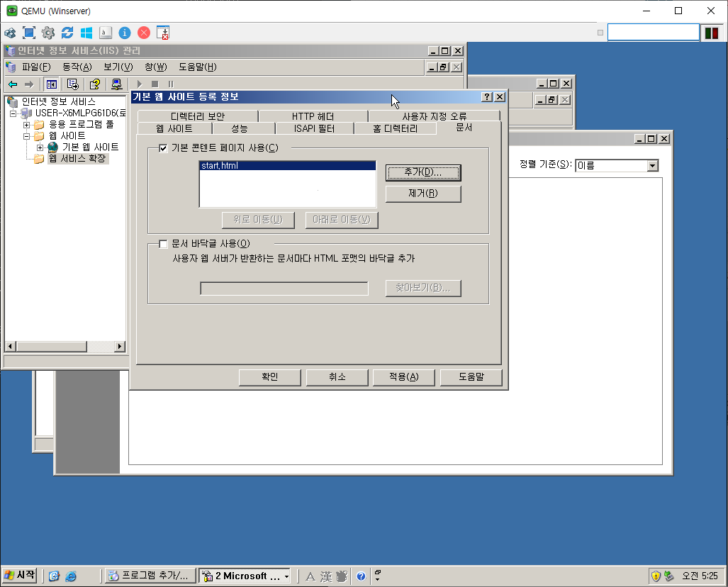Click the 제거(R) button
Image resolution: width=728 pixels, height=587 pixels.
coord(423,194)
